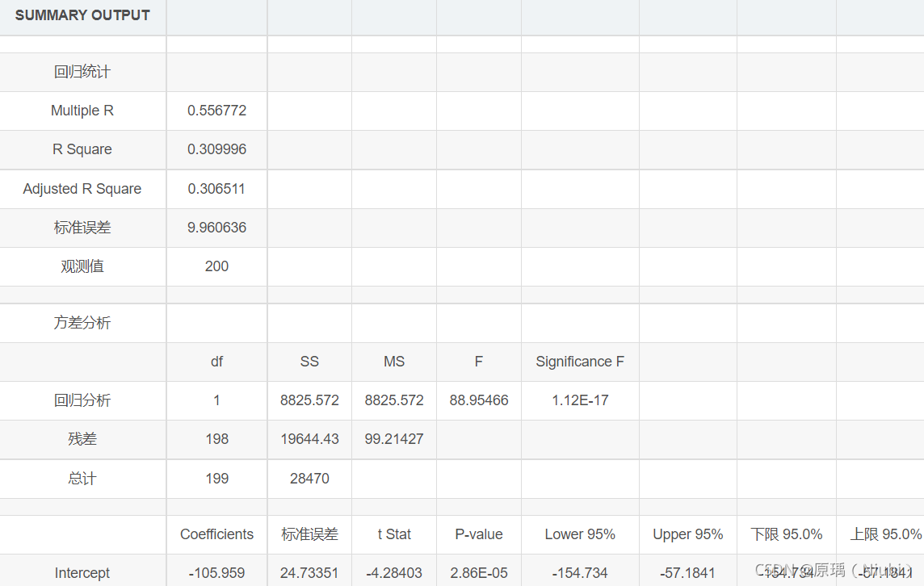Select 标准误差 label in regression statistics
Screen dimensions: 924x586
tap(82, 228)
